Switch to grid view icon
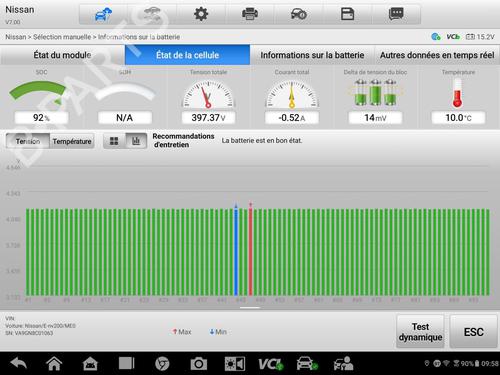The height and width of the screenshot is (375, 500). click(x=114, y=141)
